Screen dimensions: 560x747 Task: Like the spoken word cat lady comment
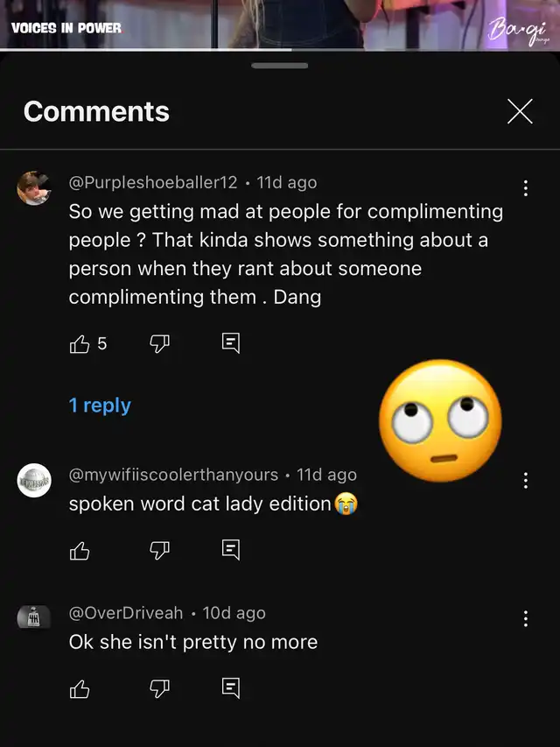coord(80,550)
